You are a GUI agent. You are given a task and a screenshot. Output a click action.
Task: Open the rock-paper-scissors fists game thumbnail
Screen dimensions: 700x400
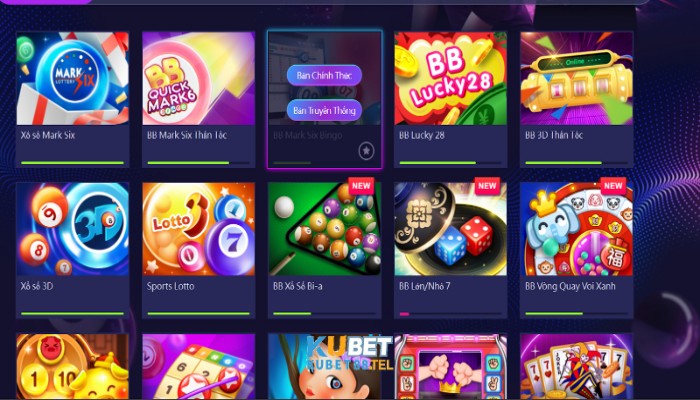tap(450, 367)
